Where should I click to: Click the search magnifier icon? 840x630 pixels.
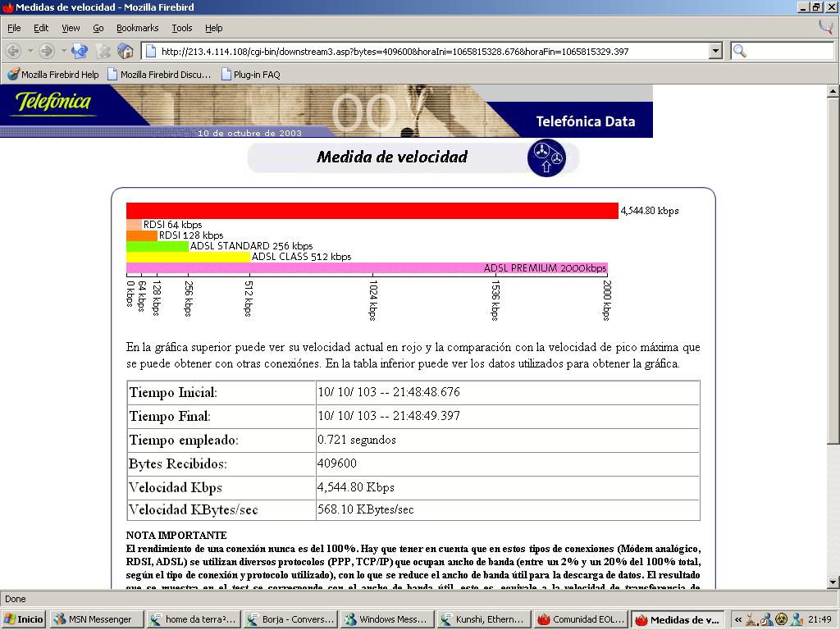[x=739, y=52]
